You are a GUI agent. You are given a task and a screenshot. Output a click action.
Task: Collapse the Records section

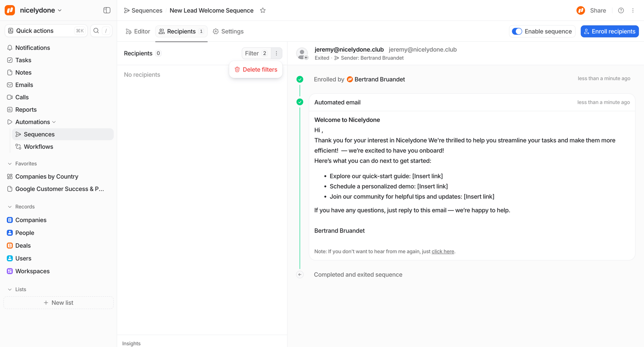tap(10, 207)
